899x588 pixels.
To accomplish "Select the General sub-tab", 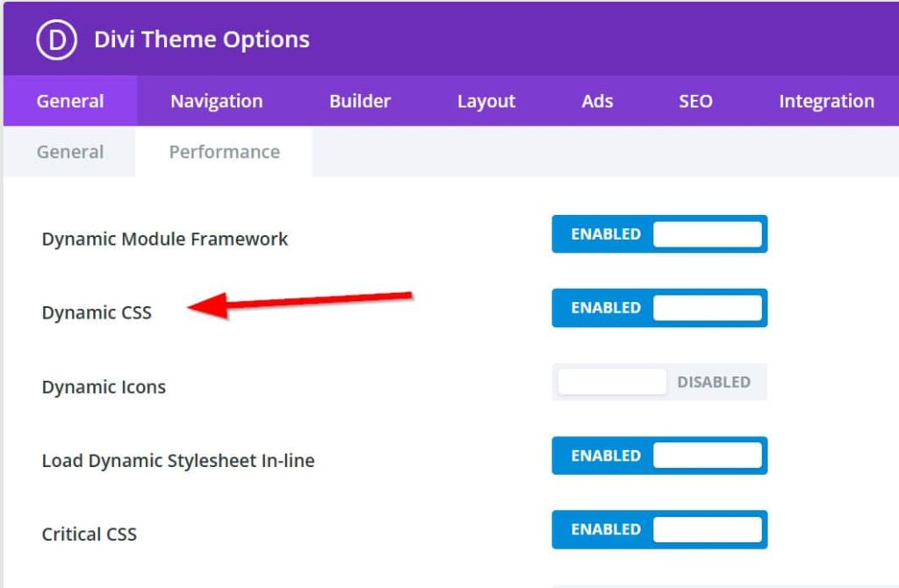I will [70, 152].
